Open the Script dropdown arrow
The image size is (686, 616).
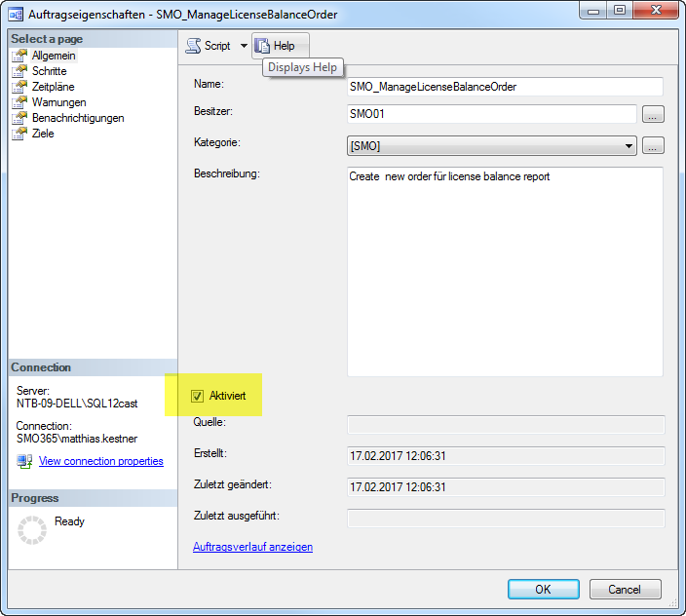[244, 46]
